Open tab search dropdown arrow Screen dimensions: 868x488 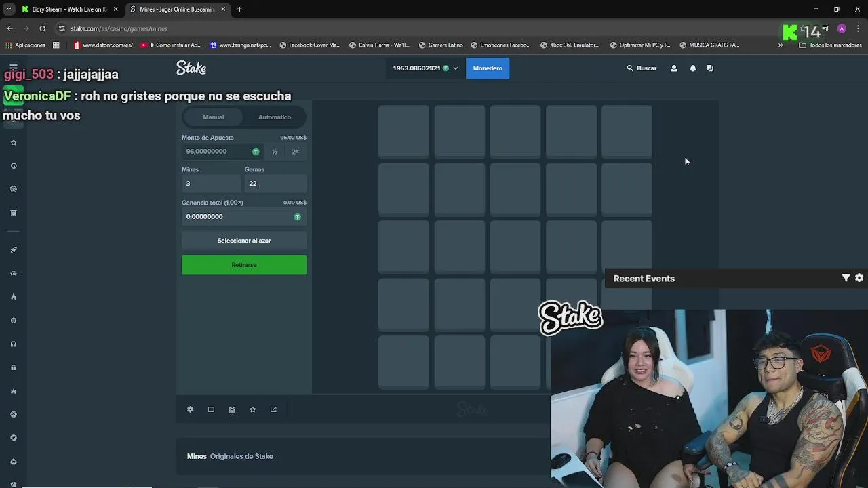[x=8, y=9]
